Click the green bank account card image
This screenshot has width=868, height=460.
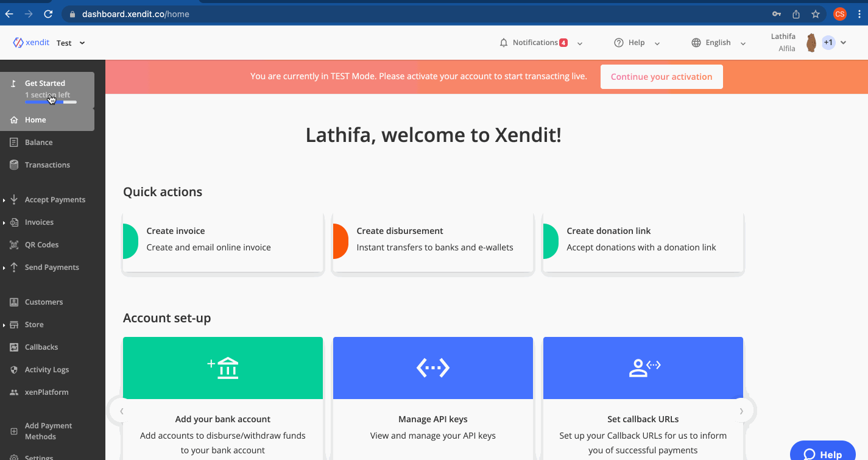coord(223,368)
